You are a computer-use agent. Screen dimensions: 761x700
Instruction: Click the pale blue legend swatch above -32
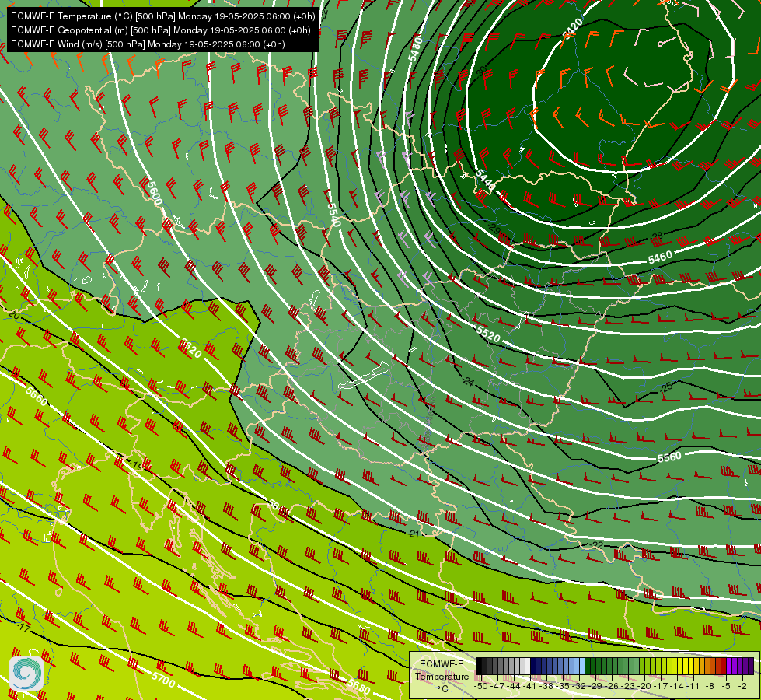coord(582,666)
